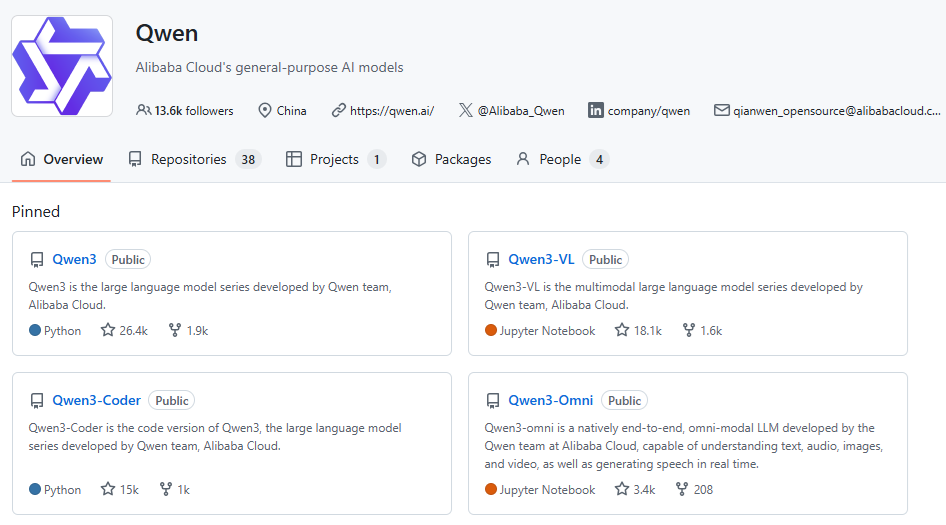Viewport: 946px width, 525px height.
Task: Open the company/qwen LinkedIn link
Action: click(649, 110)
